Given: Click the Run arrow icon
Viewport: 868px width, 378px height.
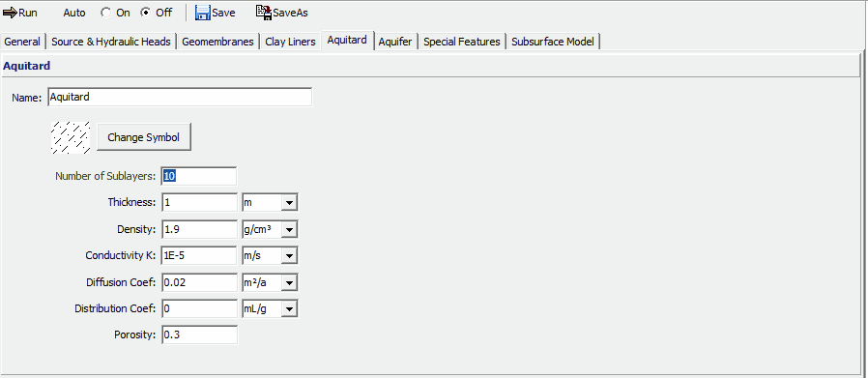Looking at the screenshot, I should [10, 13].
